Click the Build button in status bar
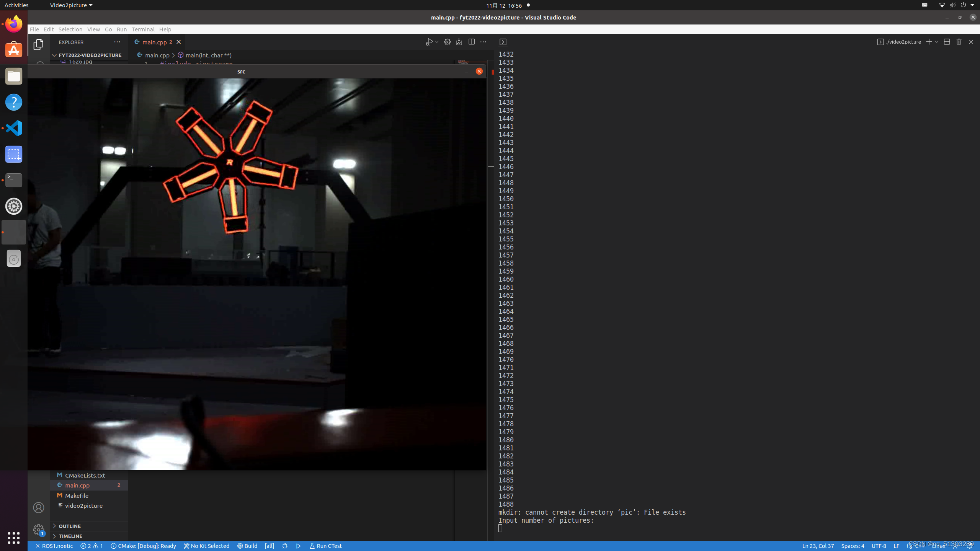 pyautogui.click(x=247, y=546)
